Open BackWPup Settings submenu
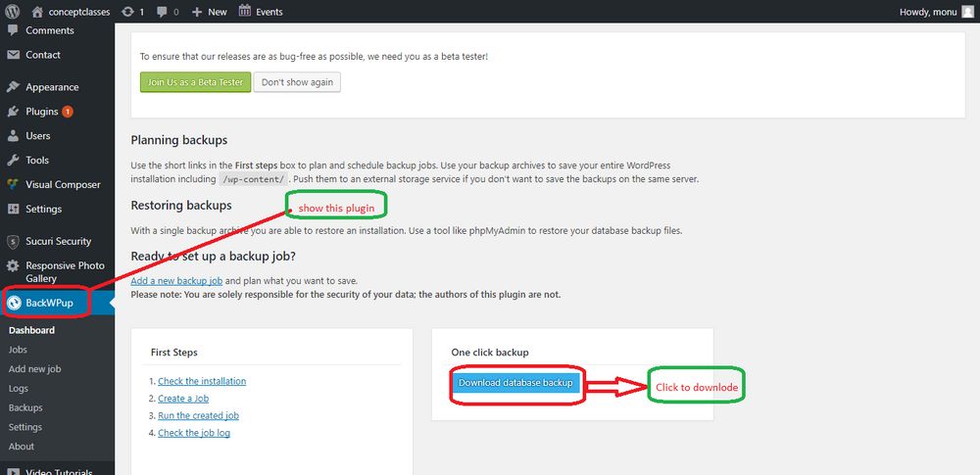The height and width of the screenshot is (475, 980). (25, 427)
